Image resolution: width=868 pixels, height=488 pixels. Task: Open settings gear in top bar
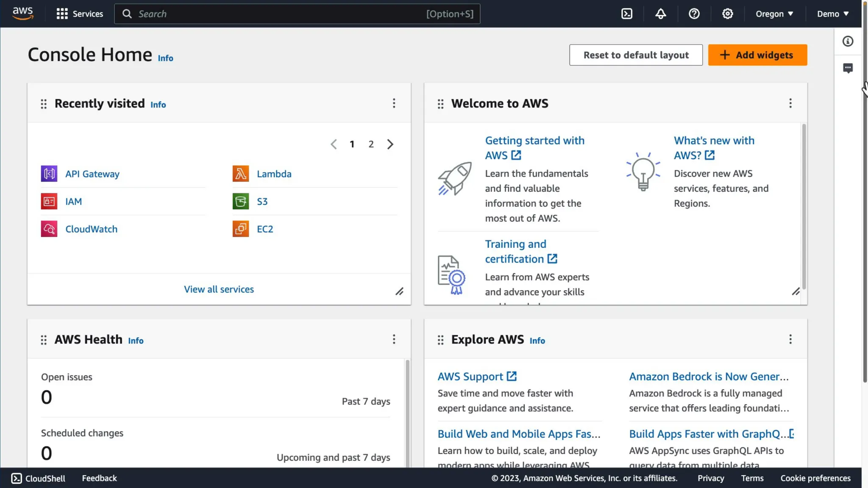coord(727,14)
